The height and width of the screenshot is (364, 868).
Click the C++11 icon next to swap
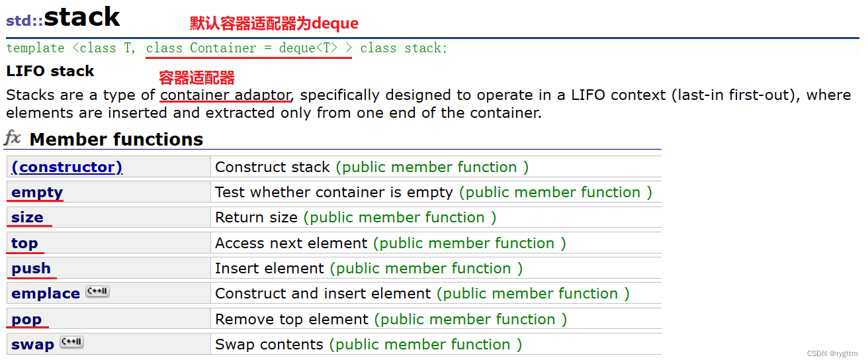(71, 343)
